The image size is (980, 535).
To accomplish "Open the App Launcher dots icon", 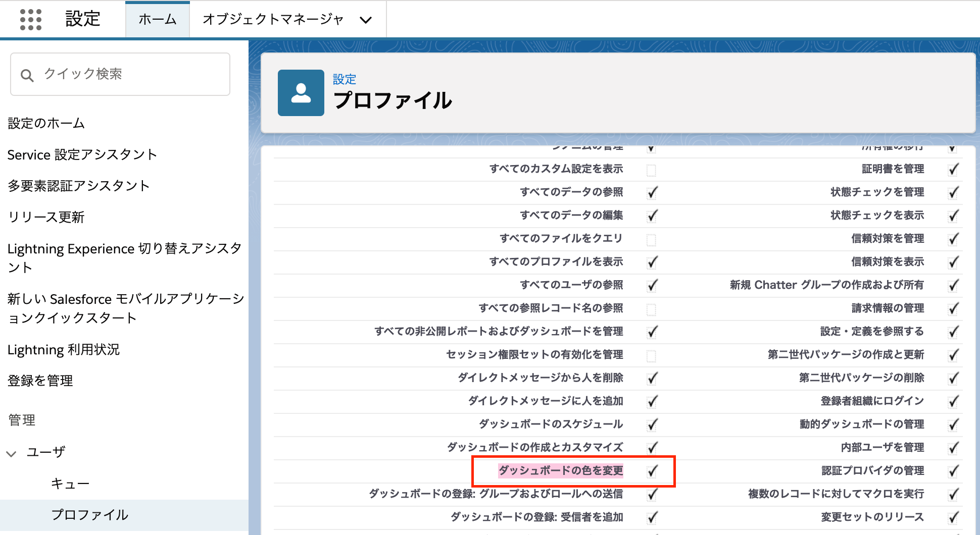I will point(30,20).
